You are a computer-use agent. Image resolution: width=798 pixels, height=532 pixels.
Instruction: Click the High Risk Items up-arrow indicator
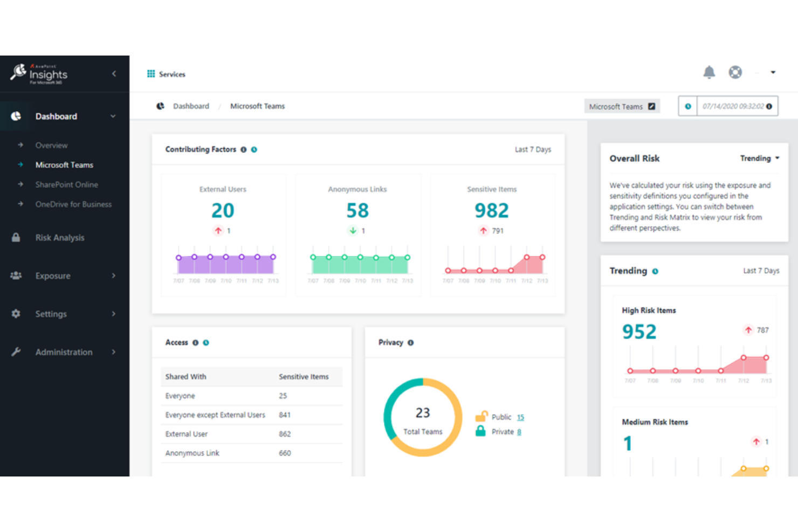[x=748, y=330]
